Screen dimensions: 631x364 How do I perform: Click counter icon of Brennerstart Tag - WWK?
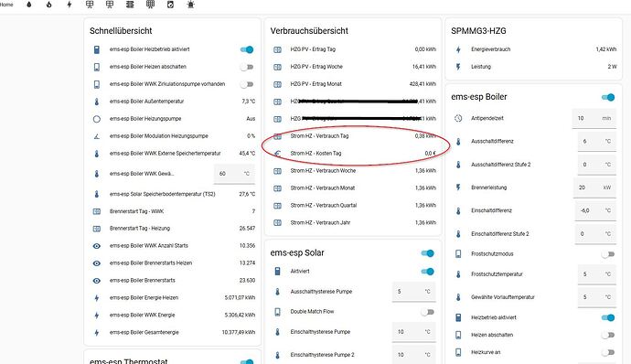(97, 211)
